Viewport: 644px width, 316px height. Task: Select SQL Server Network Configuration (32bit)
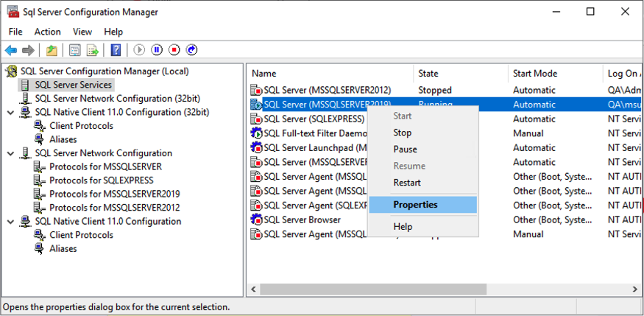[x=118, y=99]
